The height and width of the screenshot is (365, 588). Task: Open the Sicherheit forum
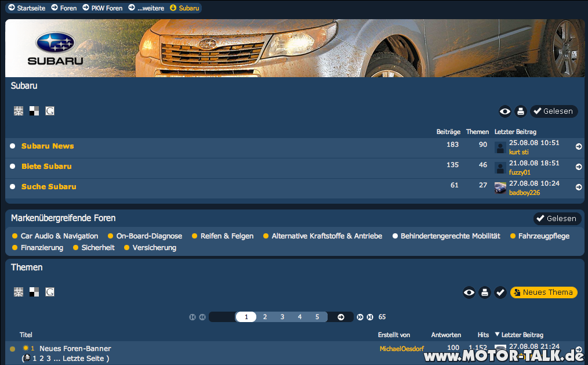(x=98, y=248)
